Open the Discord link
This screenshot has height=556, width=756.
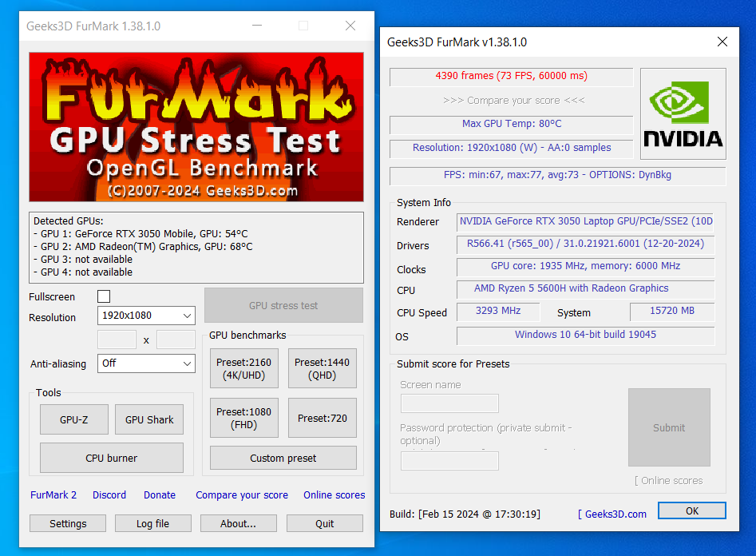(x=109, y=495)
